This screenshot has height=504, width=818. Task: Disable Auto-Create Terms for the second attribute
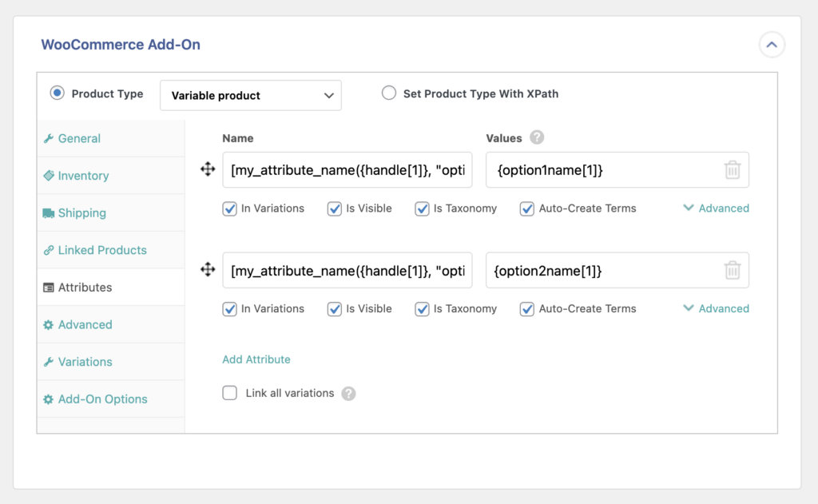tap(526, 308)
